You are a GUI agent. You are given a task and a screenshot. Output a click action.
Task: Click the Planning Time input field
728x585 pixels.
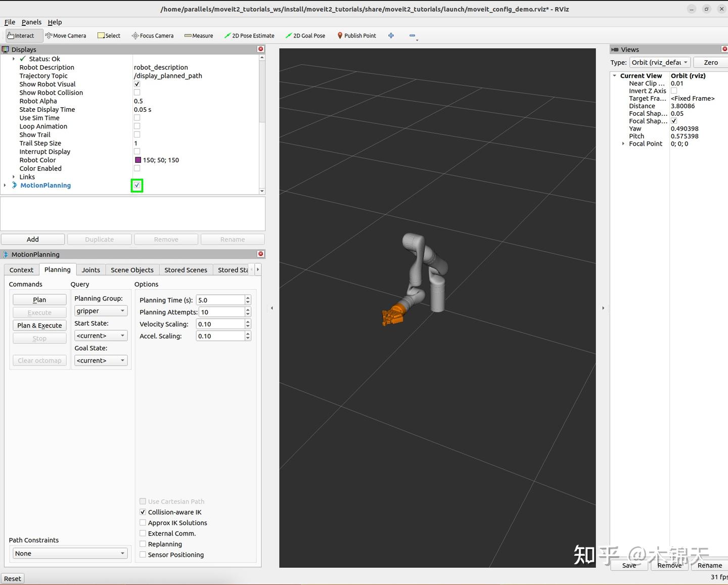(x=221, y=300)
